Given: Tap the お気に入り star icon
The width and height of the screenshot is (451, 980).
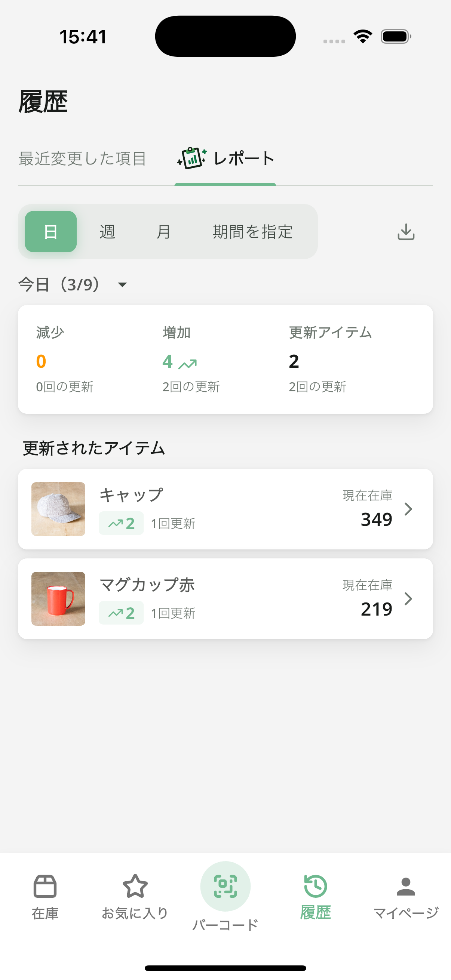Looking at the screenshot, I should pos(135,887).
